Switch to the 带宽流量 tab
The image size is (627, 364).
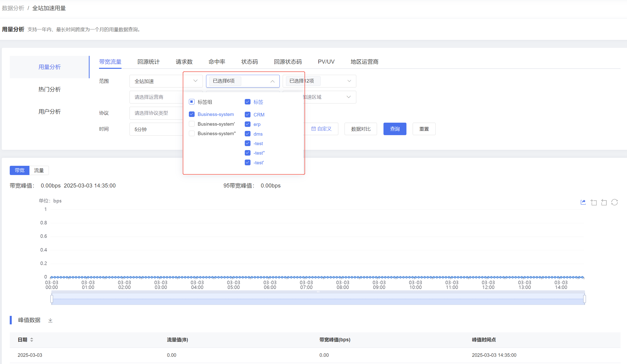tap(110, 62)
